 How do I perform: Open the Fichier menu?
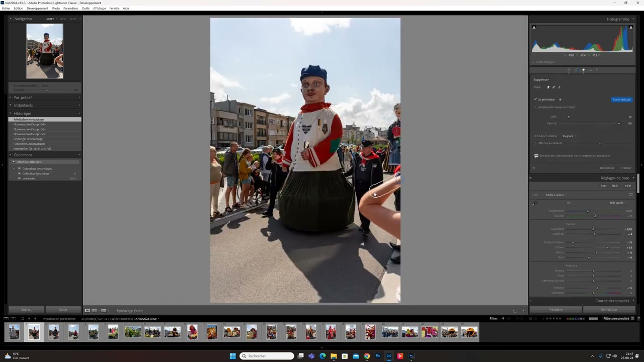(x=6, y=8)
